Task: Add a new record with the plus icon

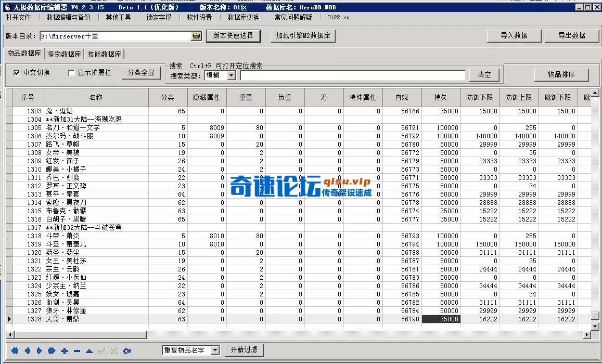Action: pos(63,351)
